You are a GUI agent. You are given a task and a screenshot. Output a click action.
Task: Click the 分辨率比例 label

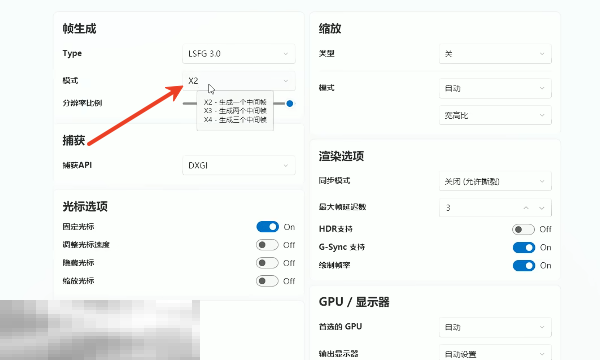click(82, 103)
